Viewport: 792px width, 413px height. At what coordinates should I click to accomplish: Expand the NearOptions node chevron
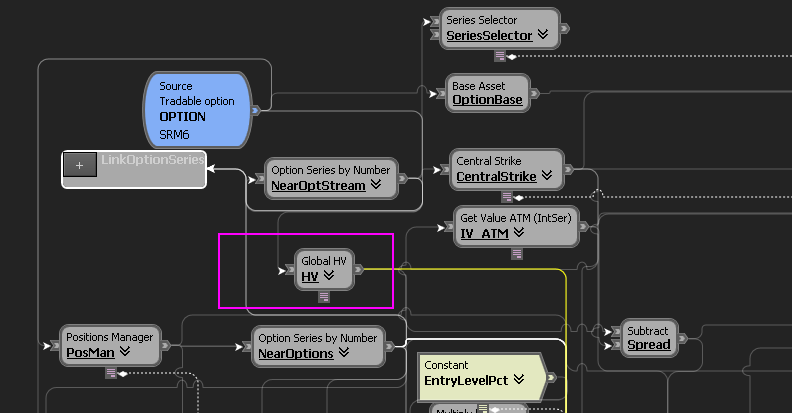[344, 352]
